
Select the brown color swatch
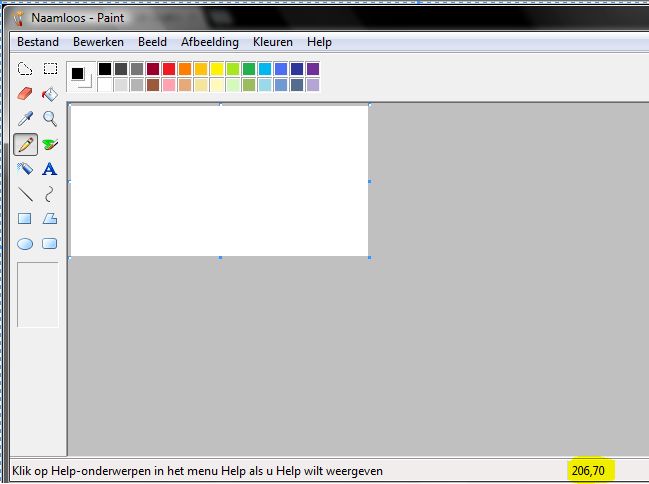coord(153,85)
